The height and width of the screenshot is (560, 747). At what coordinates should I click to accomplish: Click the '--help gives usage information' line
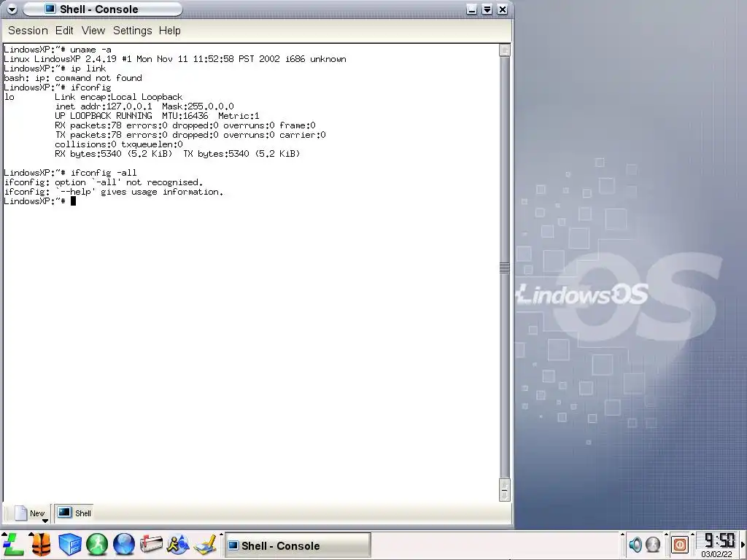tap(113, 192)
